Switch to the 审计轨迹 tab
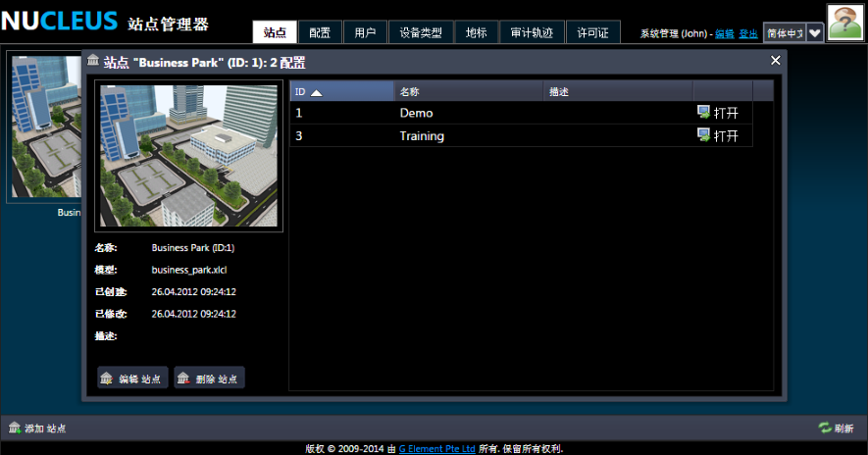Viewport: 868px width, 455px height. coord(532,32)
